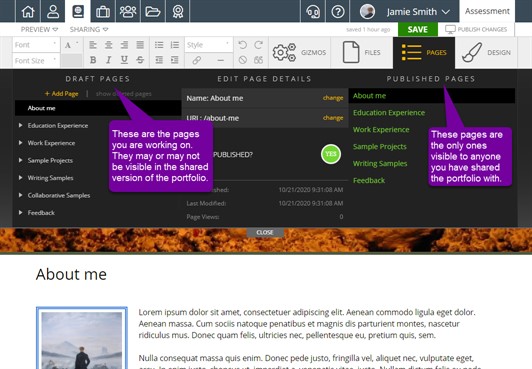Insert a hyperlink with link icon
The width and height of the screenshot is (532, 369).
[196, 60]
